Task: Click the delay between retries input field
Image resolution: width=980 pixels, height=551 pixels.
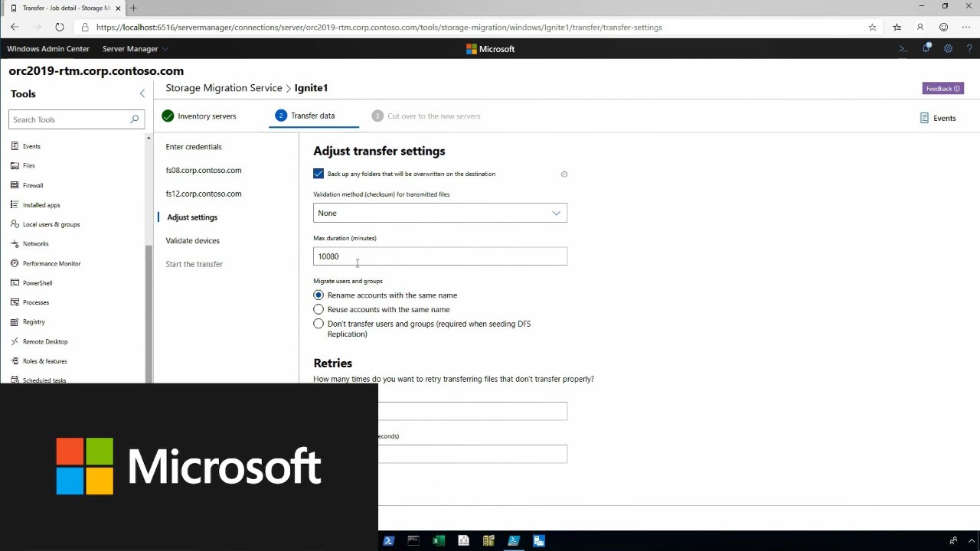Action: 472,454
